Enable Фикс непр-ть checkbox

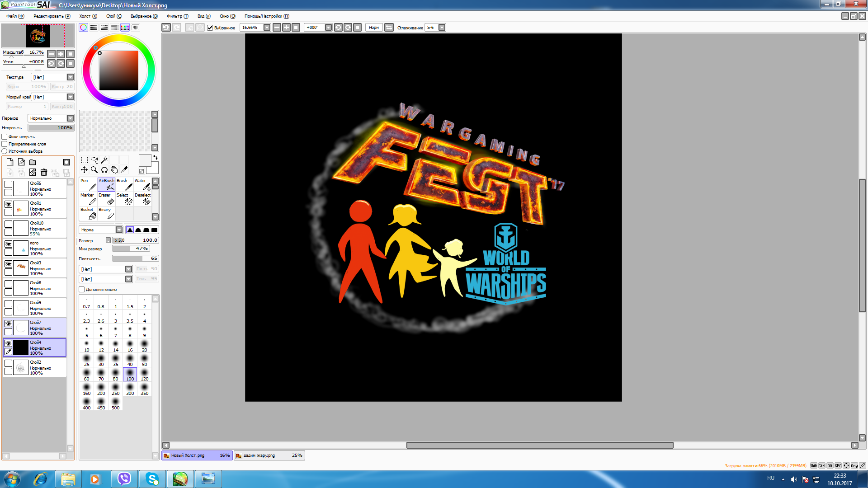pyautogui.click(x=5, y=137)
